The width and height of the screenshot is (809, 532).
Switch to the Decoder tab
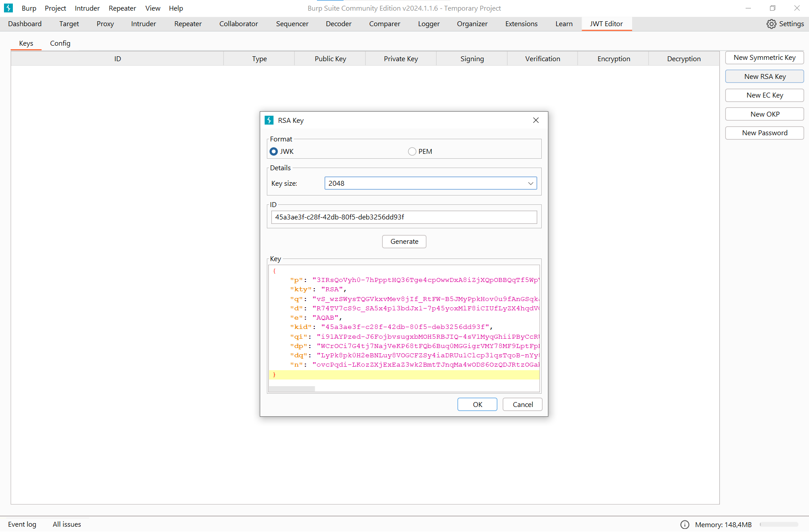point(339,24)
